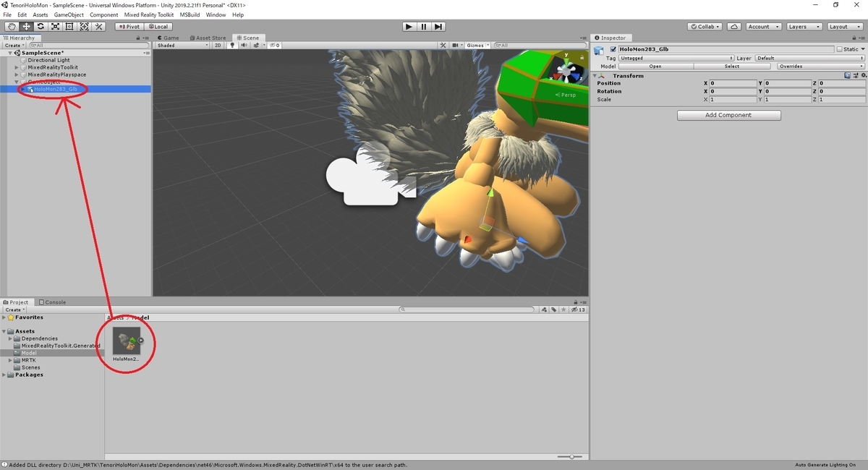Select the Rect tool
Viewport: 868px width, 470px height.
click(x=69, y=27)
